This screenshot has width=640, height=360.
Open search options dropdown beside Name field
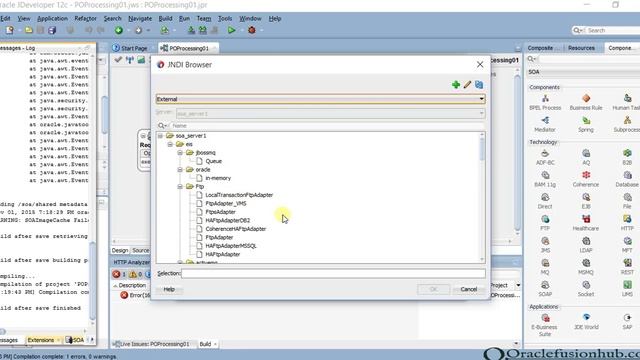tap(162, 126)
